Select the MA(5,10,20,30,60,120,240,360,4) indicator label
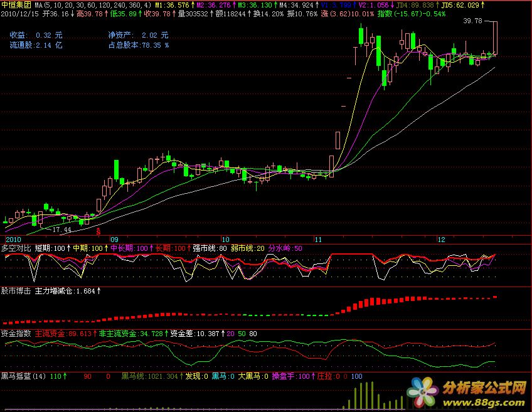Image resolution: width=532 pixels, height=412 pixels. click(x=93, y=5)
